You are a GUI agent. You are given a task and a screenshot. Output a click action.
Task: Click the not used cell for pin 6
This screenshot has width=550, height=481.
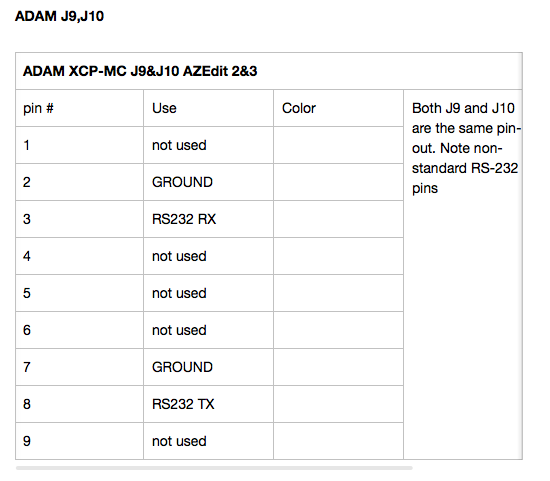(208, 330)
